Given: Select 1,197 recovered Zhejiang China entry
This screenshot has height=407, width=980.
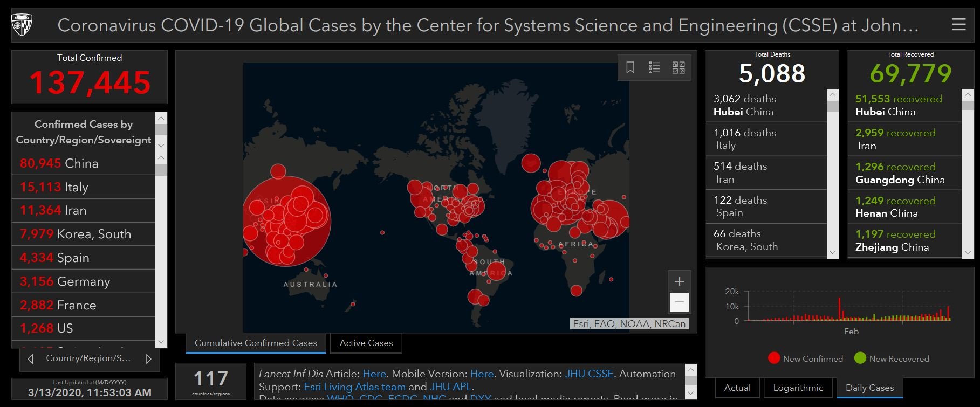Looking at the screenshot, I should pyautogui.click(x=904, y=240).
